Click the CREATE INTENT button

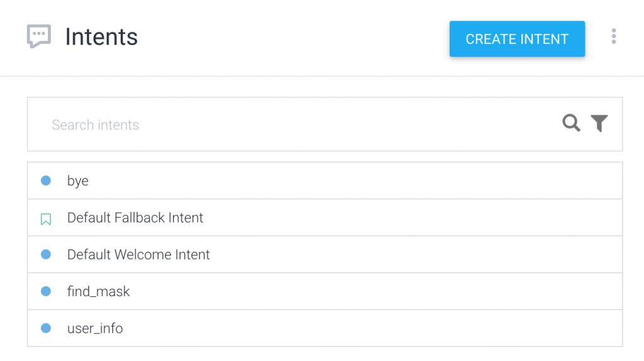pos(517,39)
